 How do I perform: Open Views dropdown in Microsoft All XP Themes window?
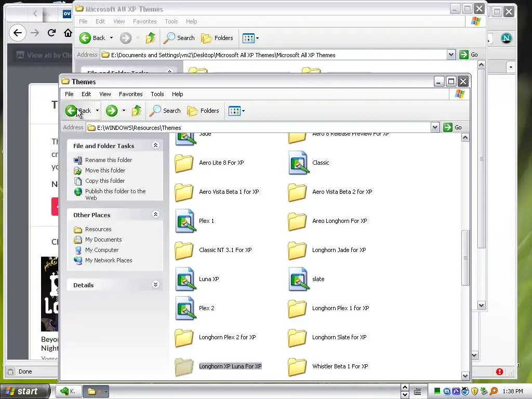[251, 38]
